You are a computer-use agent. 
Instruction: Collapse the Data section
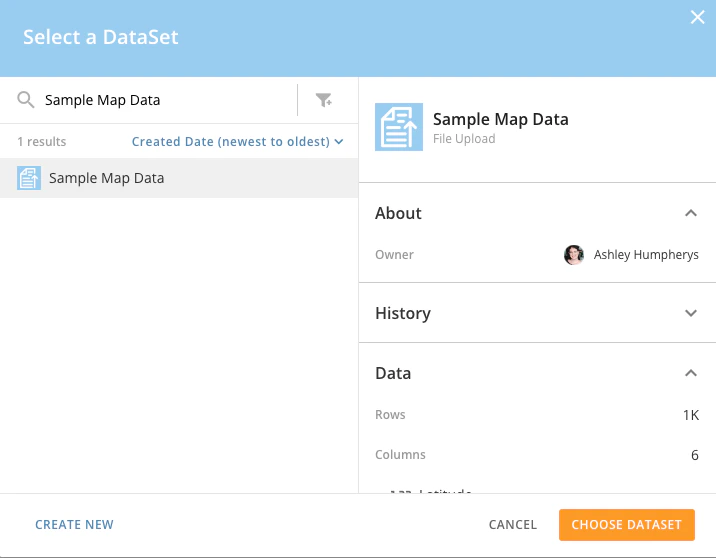691,373
